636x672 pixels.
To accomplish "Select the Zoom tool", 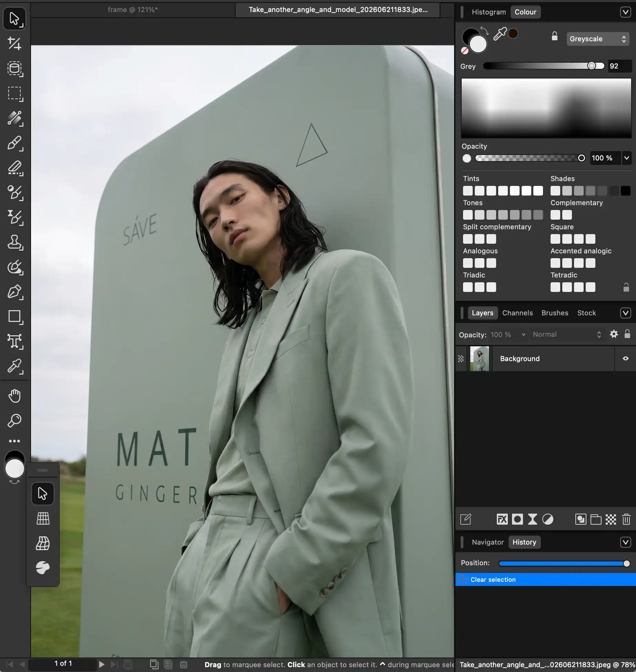I will pyautogui.click(x=15, y=420).
